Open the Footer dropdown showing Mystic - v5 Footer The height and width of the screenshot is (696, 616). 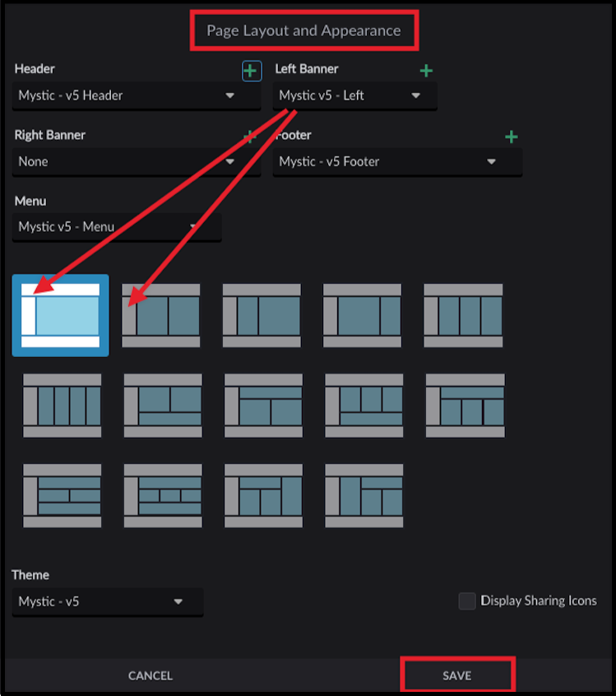pos(397,161)
